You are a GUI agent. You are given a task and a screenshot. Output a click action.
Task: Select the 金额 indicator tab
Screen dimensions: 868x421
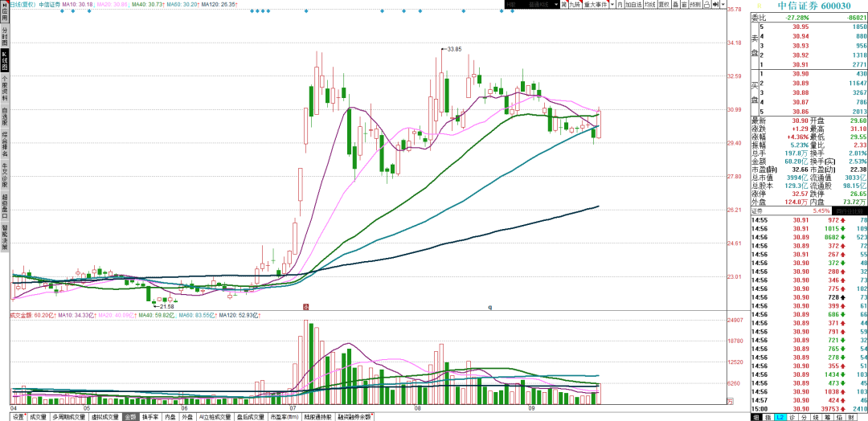click(130, 416)
